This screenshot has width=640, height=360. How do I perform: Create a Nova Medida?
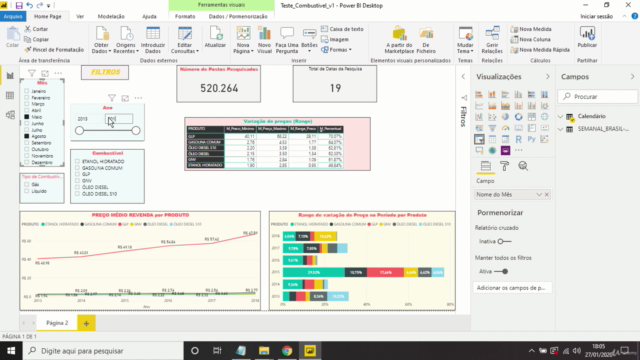(531, 29)
